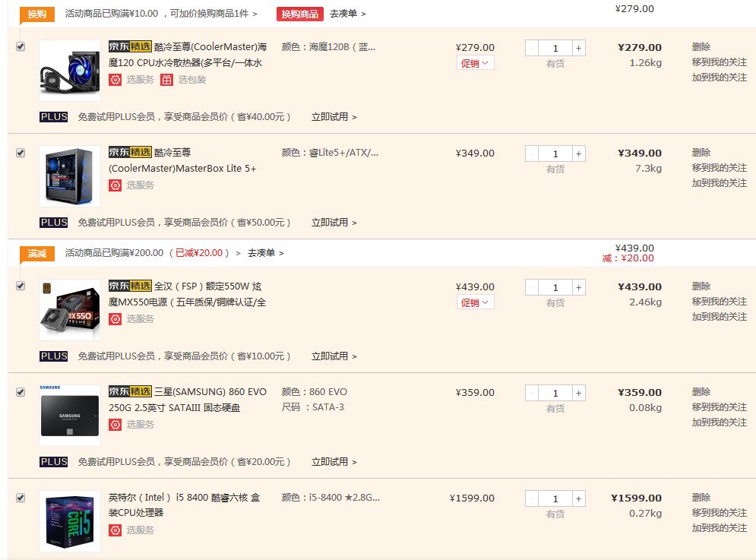This screenshot has width=756, height=560.
Task: Open the Intel i5 box product thumbnail
Action: point(70,521)
